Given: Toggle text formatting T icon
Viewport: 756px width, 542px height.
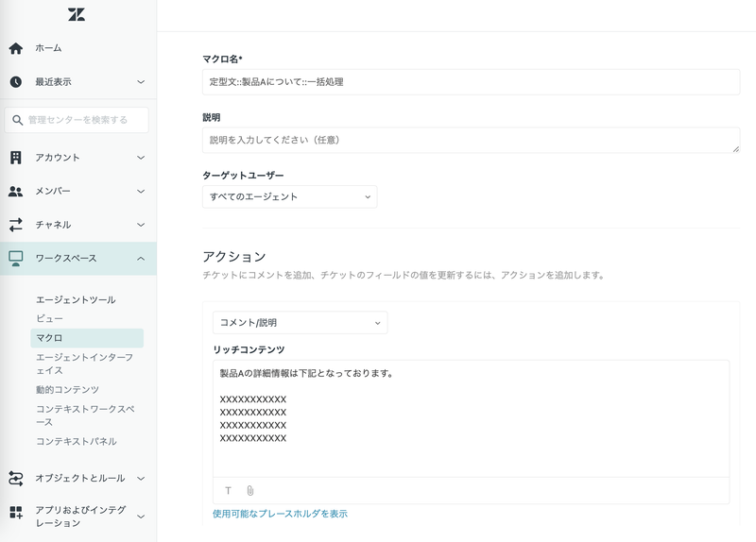Looking at the screenshot, I should [x=228, y=490].
